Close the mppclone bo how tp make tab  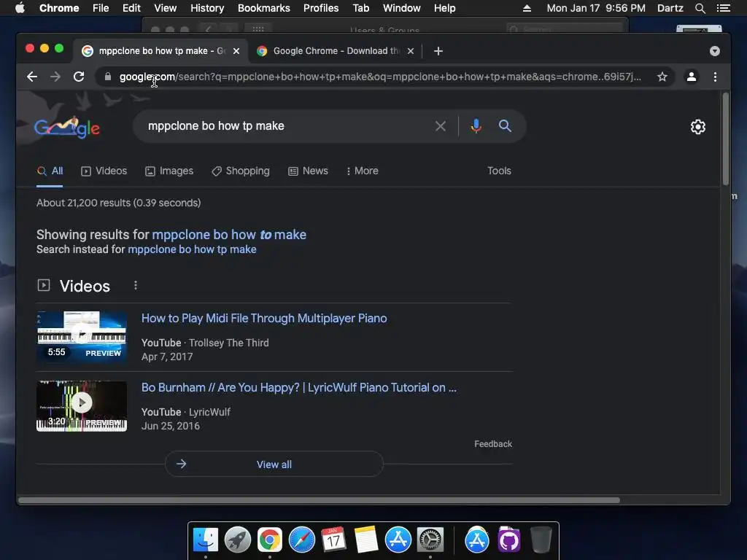[x=236, y=51]
